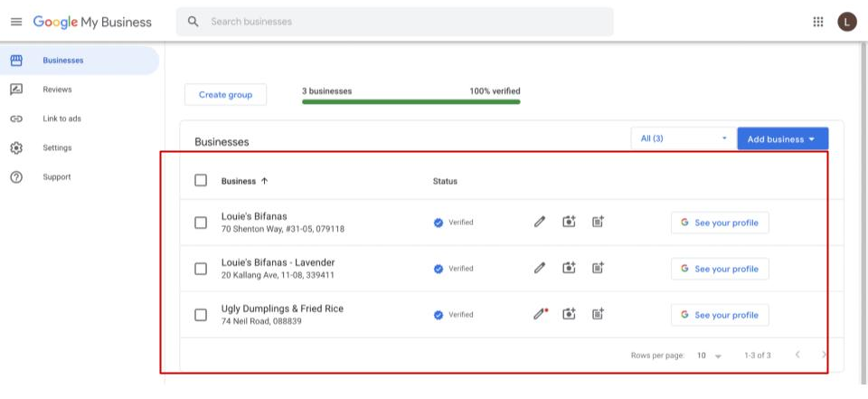The height and width of the screenshot is (399, 868).
Task: Add photo for Louie's Bifanas Shenton Way
Action: coord(569,222)
